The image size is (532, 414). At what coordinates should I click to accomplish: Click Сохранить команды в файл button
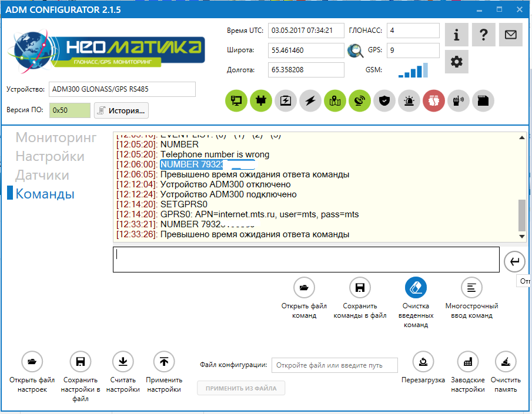pos(360,288)
